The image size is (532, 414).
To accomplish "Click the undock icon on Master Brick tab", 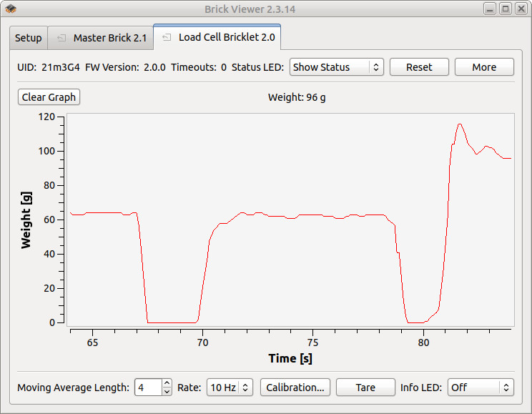I will pyautogui.click(x=61, y=38).
